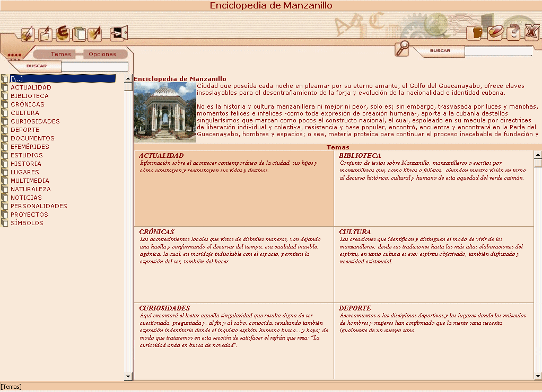542x392 pixels.
Task: Switch to the Temas tab
Action: tap(60, 55)
